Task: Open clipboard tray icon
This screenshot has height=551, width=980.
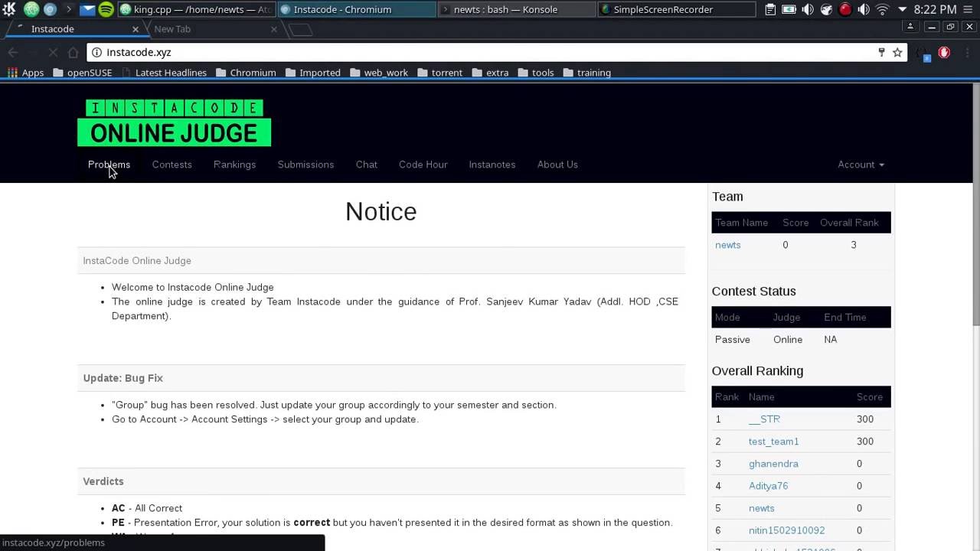Action: (x=770, y=9)
